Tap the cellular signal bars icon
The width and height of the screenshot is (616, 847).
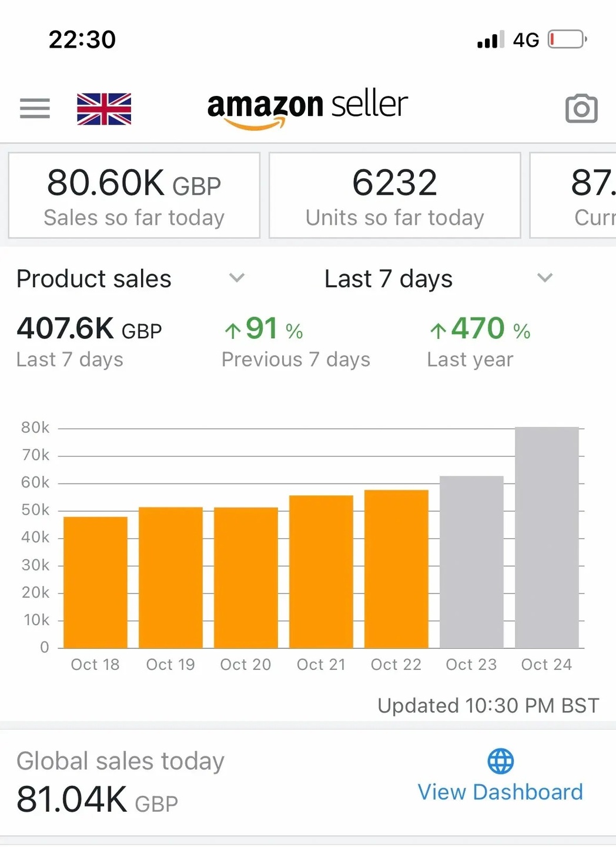pos(490,39)
